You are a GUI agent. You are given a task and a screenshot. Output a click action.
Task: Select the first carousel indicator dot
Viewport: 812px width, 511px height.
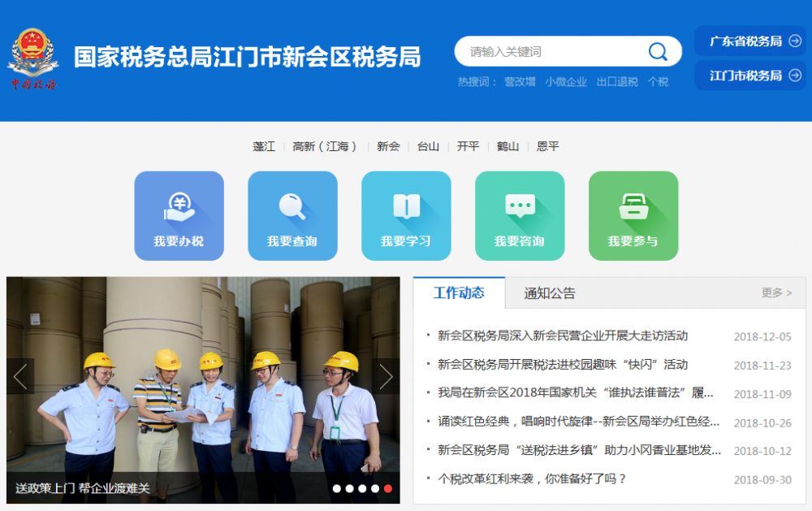tap(336, 488)
